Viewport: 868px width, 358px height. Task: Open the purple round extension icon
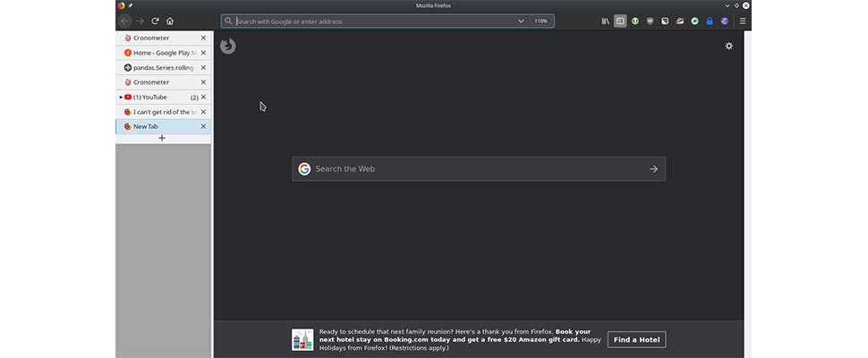pos(725,21)
